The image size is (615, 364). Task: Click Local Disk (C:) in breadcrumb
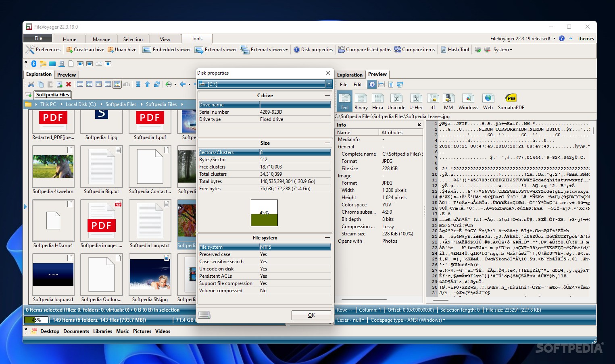[81, 104]
